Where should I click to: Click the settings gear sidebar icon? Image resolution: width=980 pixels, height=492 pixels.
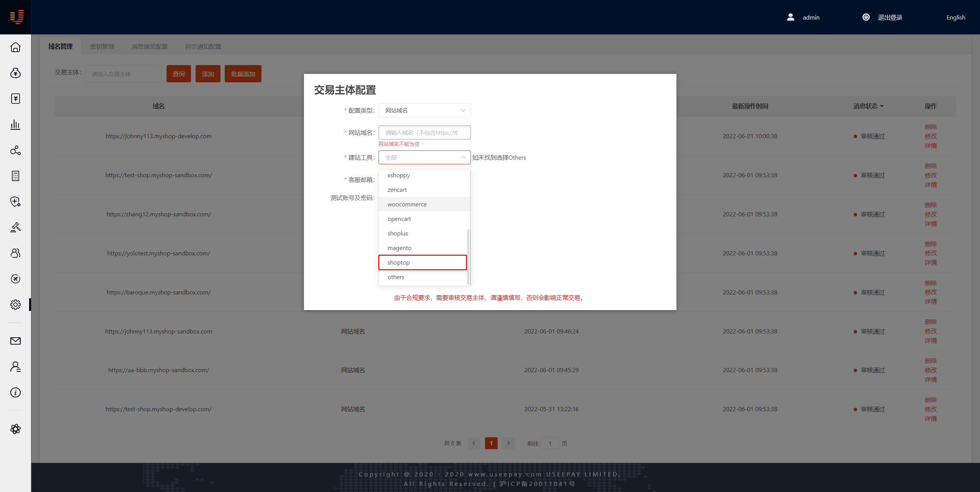(15, 304)
